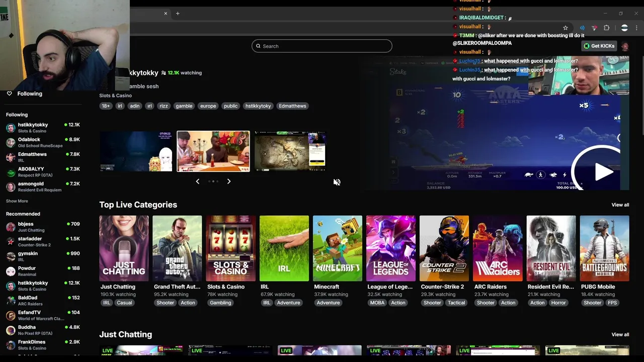The image size is (644, 362).
Task: Expand following list with Show More
Action: click(17, 201)
